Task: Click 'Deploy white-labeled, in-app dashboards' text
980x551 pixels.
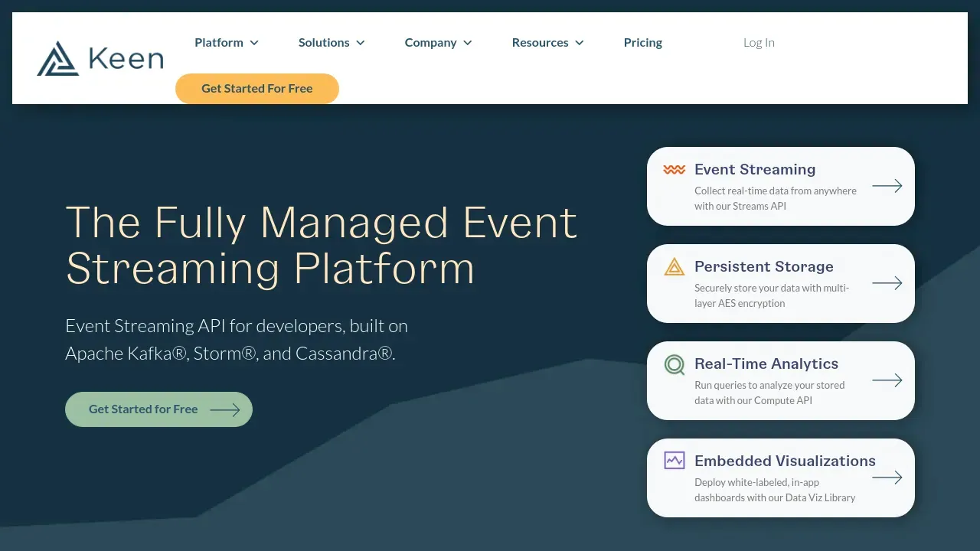Action: tap(775, 490)
